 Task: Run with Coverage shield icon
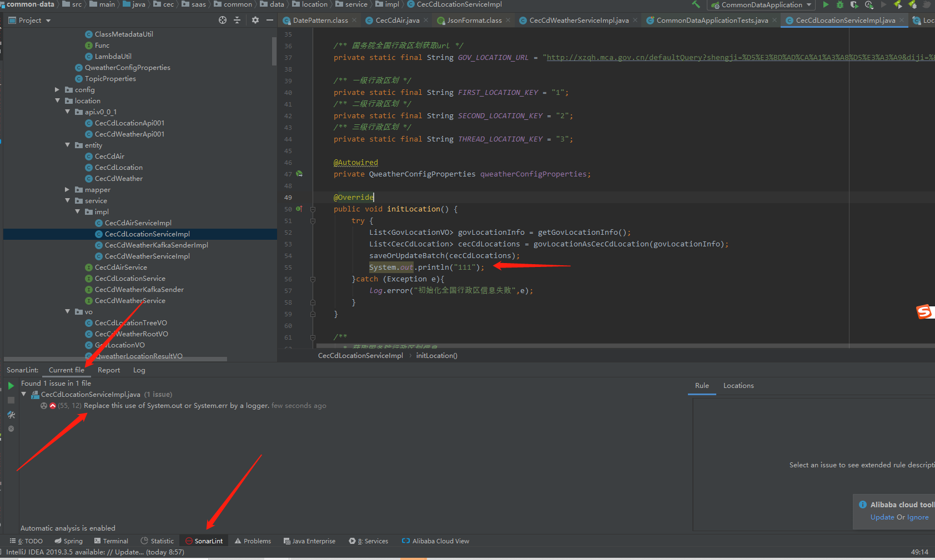pos(854,4)
